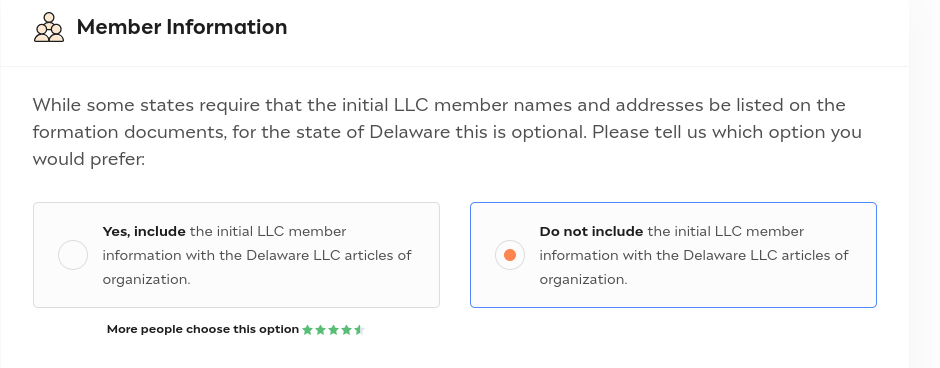Select the "Yes, include" radio button
The image size is (940, 368).
point(73,255)
